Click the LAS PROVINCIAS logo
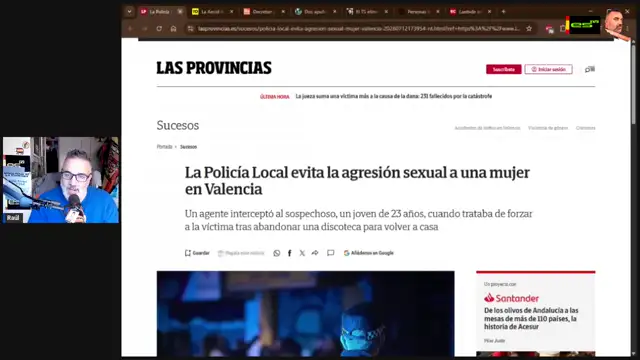The width and height of the screenshot is (640, 360). (x=214, y=68)
